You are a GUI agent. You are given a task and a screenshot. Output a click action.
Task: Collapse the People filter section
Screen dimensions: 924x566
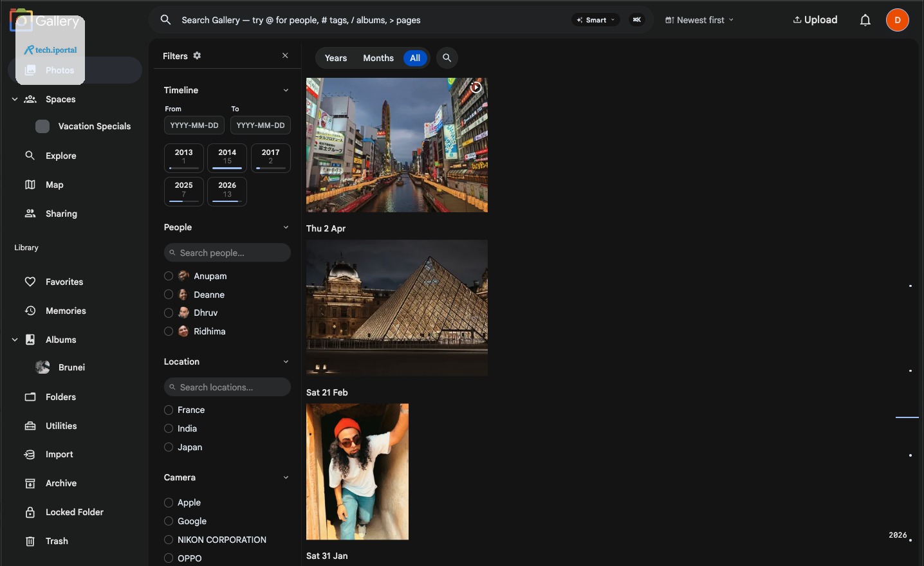[x=286, y=227]
